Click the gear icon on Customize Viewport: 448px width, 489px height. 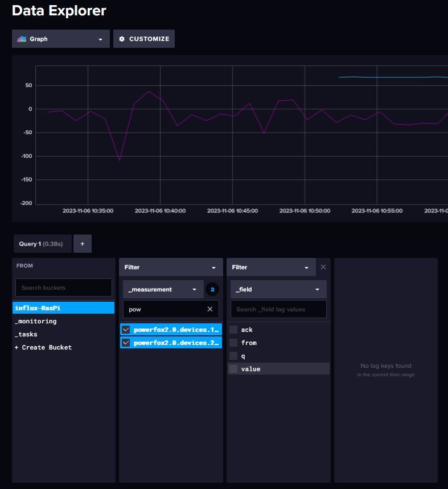(122, 39)
